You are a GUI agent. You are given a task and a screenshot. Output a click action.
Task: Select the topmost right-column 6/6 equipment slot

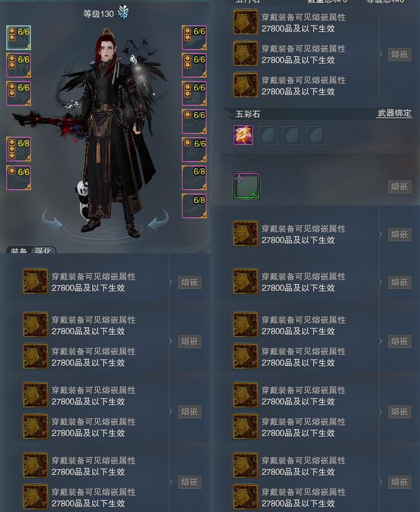click(x=194, y=38)
